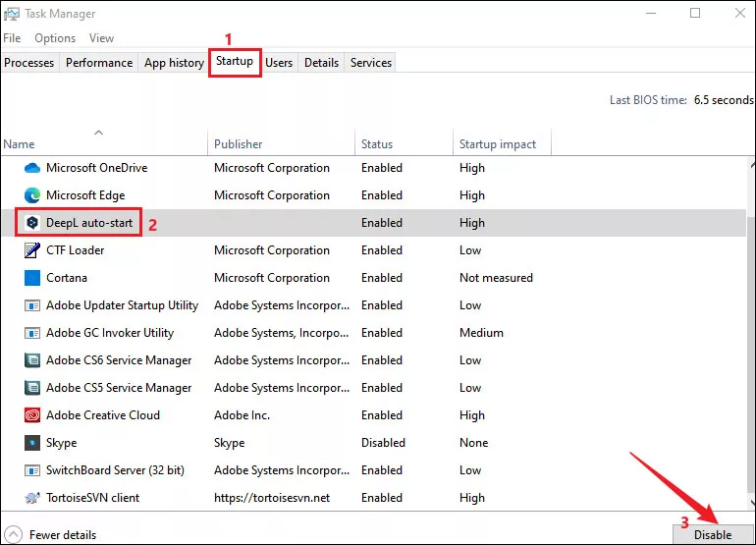Screen dimensions: 756x545
Task: Click the Adobe GC Invoker Utility icon
Action: [x=32, y=333]
